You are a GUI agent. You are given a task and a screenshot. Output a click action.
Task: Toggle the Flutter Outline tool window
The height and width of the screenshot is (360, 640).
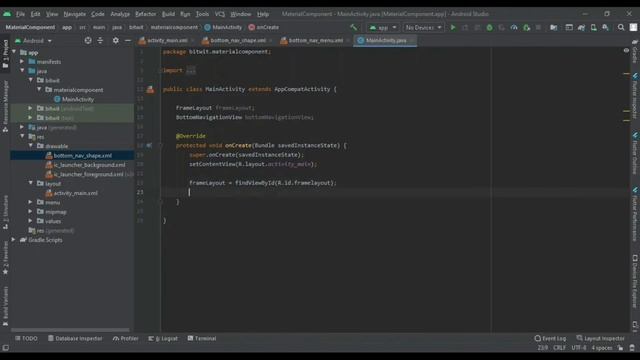[635, 153]
